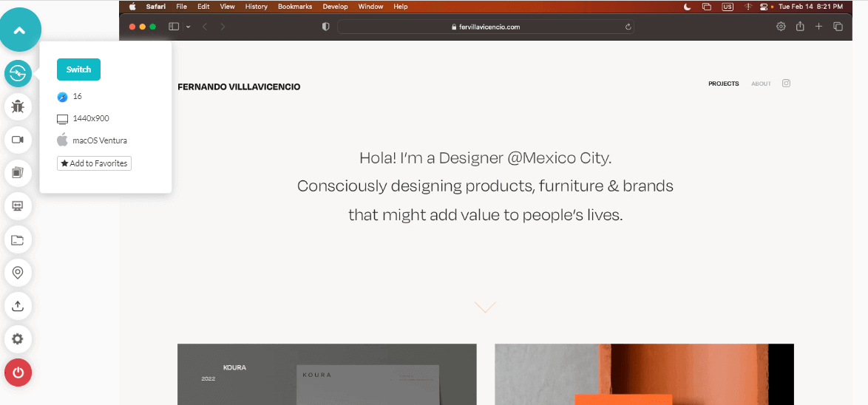Open the Apple menu

(x=132, y=7)
